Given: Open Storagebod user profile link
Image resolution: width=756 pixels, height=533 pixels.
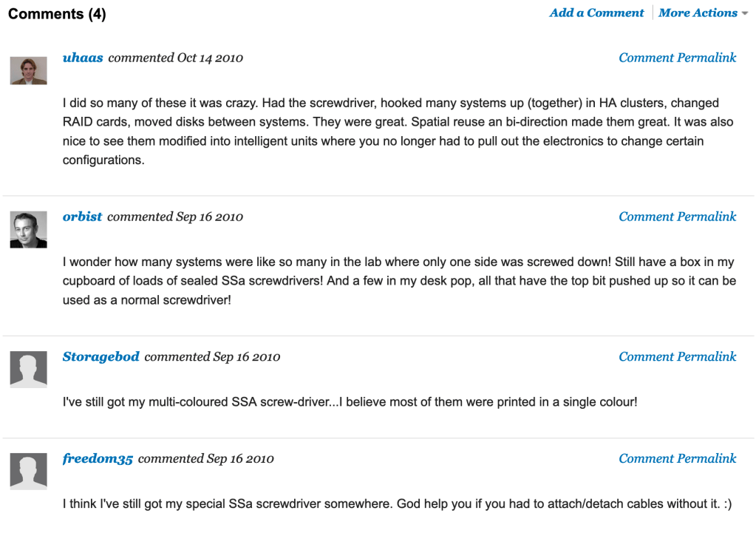Looking at the screenshot, I should pos(101,356).
